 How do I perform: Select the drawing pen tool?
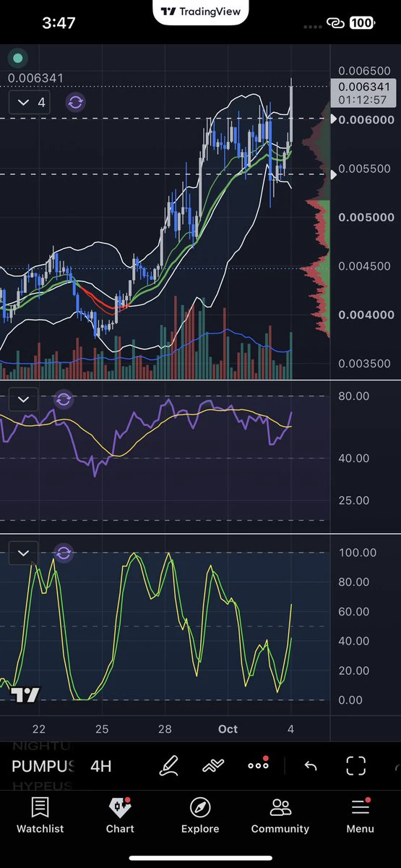(x=168, y=765)
